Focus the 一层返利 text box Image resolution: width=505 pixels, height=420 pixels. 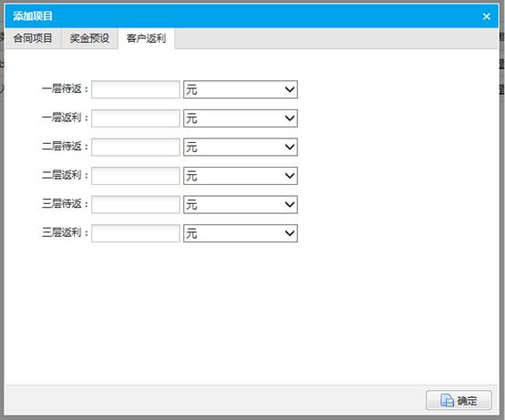coord(136,118)
